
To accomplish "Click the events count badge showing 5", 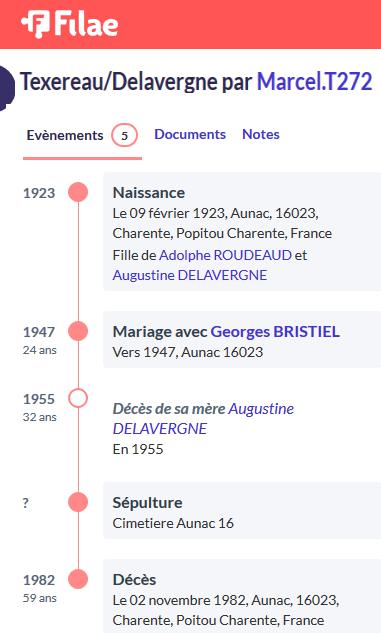I will pos(124,136).
